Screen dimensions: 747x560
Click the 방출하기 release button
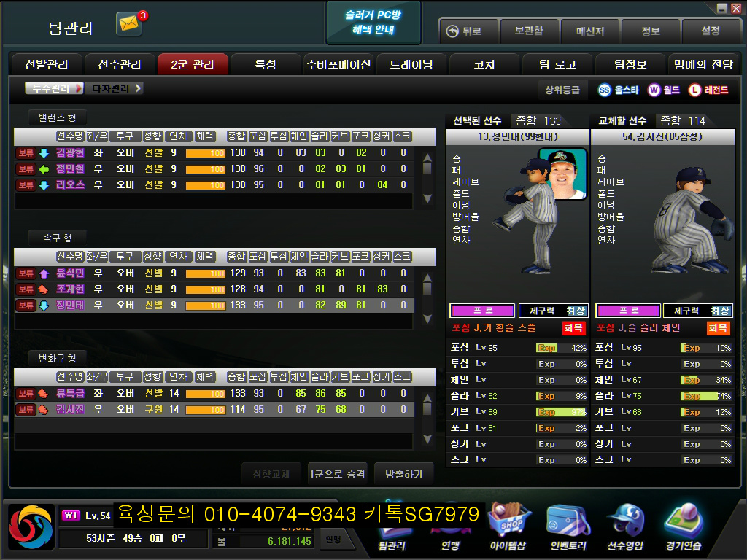click(403, 474)
